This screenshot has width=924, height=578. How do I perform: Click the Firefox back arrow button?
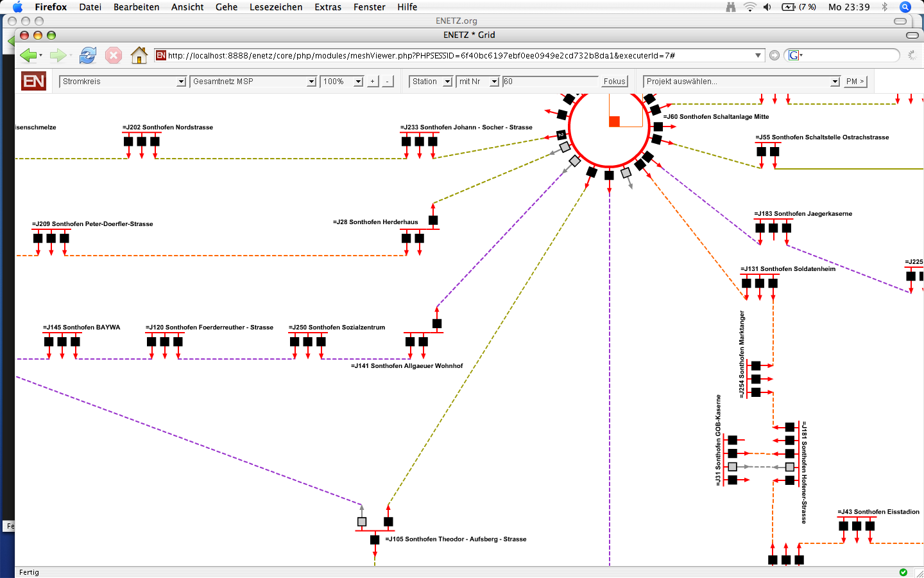pyautogui.click(x=28, y=56)
